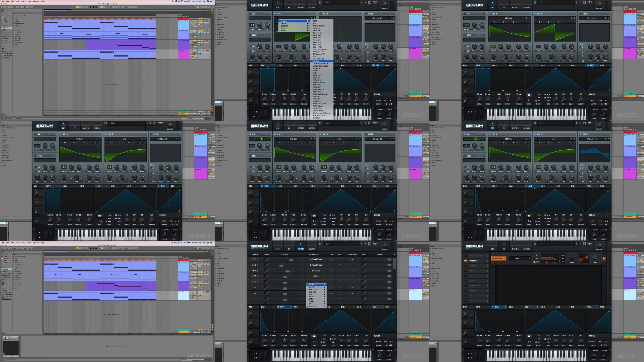Click the next Tube type arrow in Distortion

529,259
